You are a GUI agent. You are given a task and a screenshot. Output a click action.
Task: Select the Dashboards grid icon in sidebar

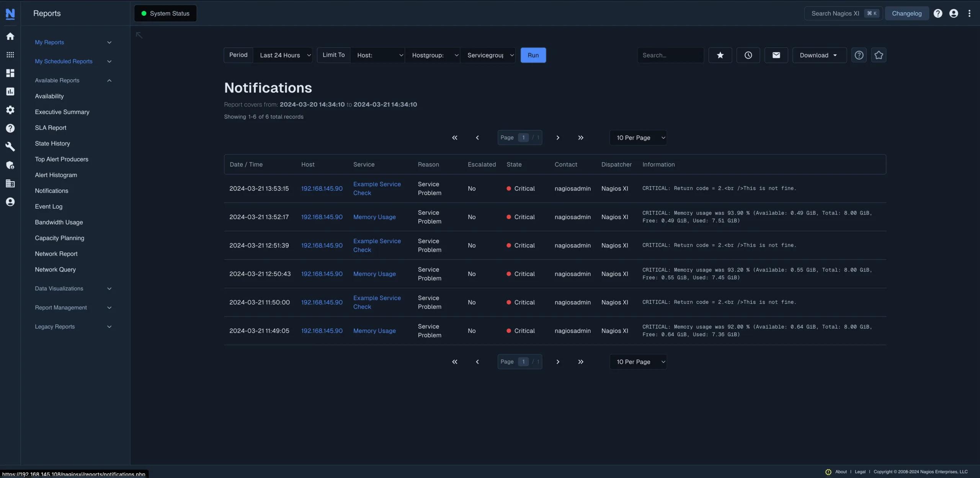[10, 54]
